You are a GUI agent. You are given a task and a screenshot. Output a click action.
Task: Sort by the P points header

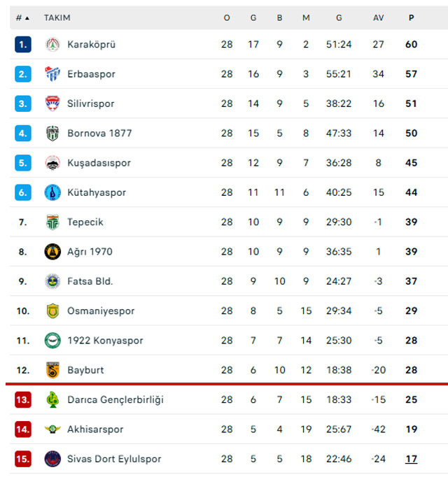[412, 18]
